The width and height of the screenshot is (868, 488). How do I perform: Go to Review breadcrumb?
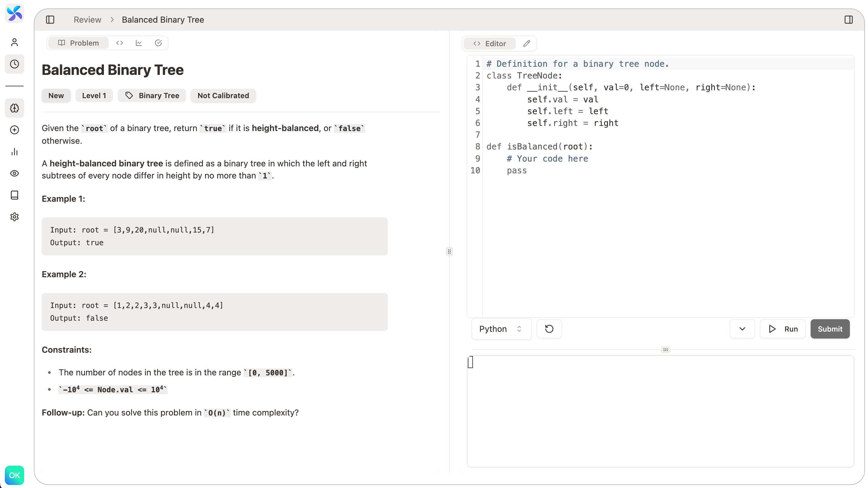pyautogui.click(x=87, y=20)
